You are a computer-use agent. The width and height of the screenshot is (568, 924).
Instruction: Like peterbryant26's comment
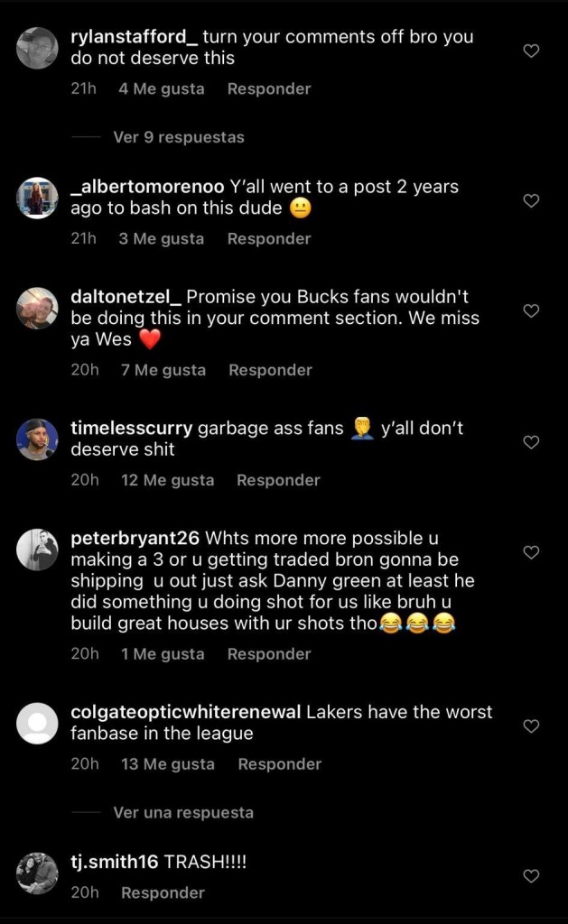point(531,552)
